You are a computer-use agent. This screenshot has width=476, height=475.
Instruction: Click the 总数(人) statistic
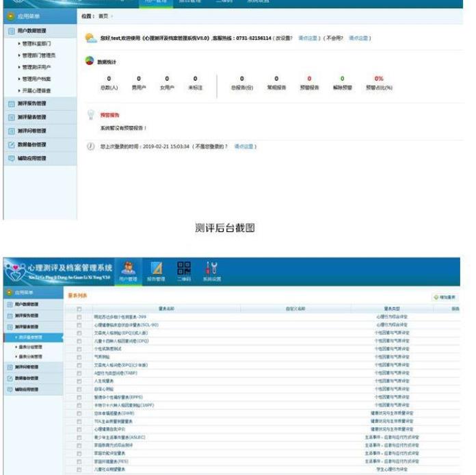[109, 83]
